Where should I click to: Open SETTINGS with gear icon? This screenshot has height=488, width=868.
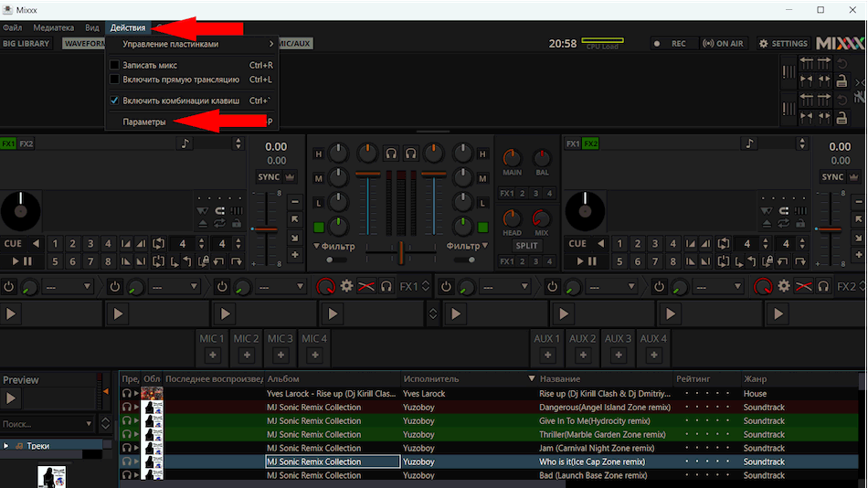(x=783, y=43)
